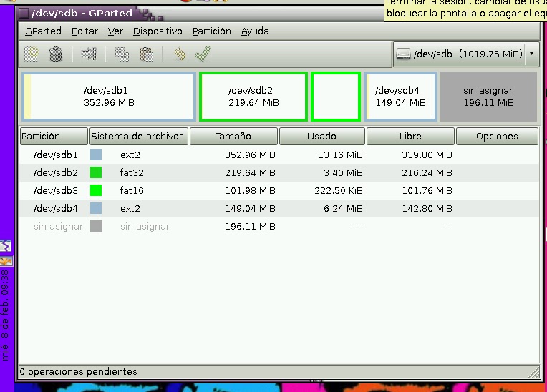Select the /dev/sdb4 row in partition list
Image resolution: width=547 pixels, height=392 pixels.
(x=279, y=208)
